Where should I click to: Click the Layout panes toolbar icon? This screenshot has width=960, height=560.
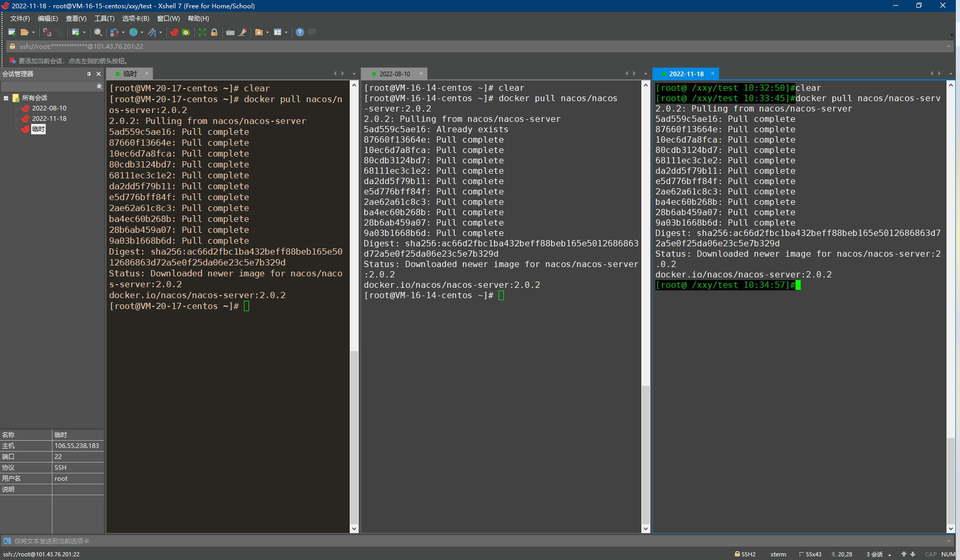(278, 32)
